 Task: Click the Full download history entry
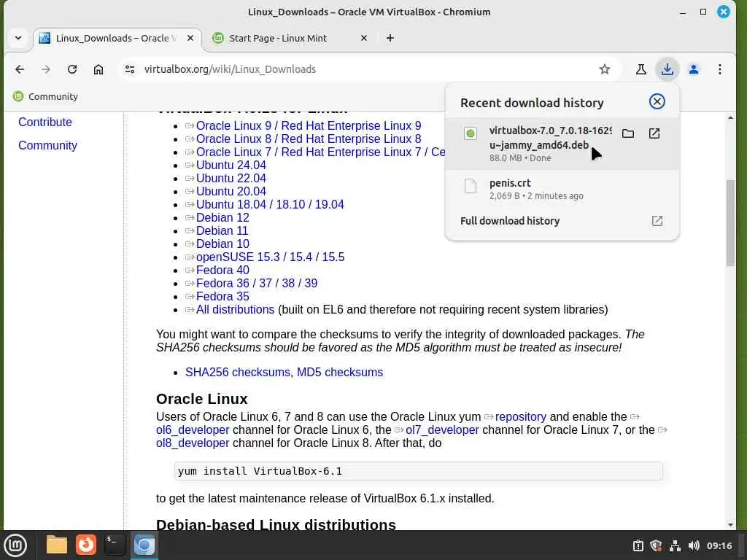point(562,221)
